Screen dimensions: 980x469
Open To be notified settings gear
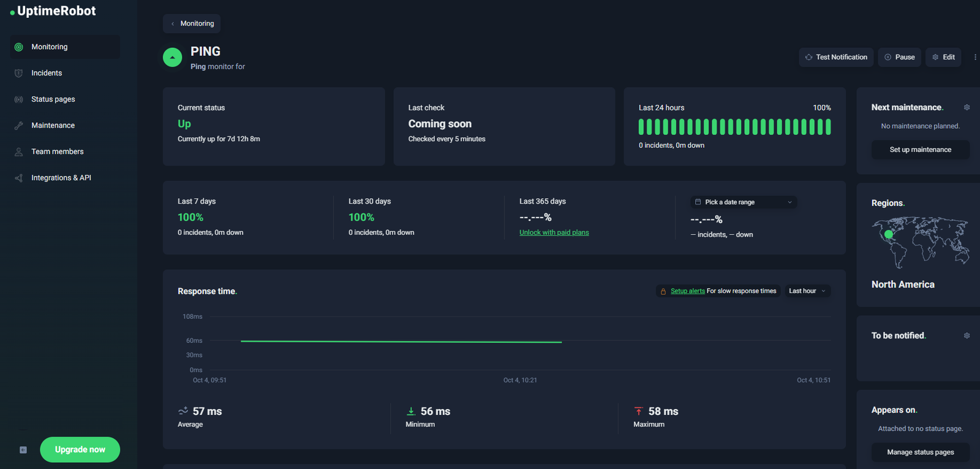[x=967, y=336]
